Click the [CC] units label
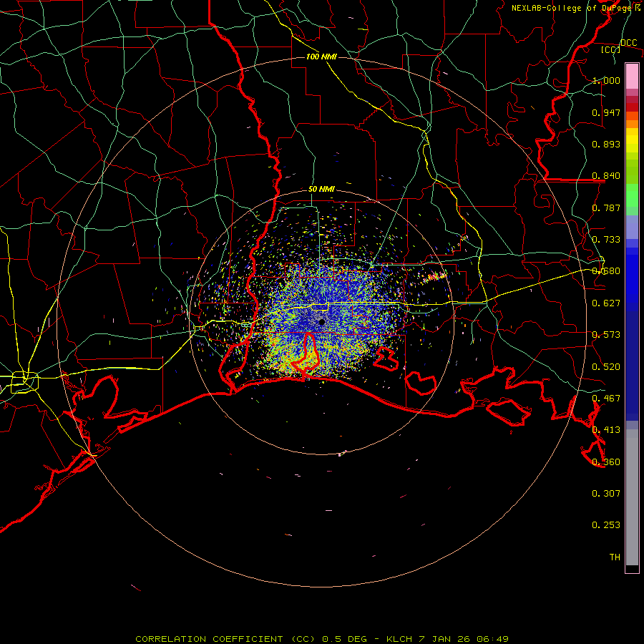The image size is (644, 644). (611, 49)
